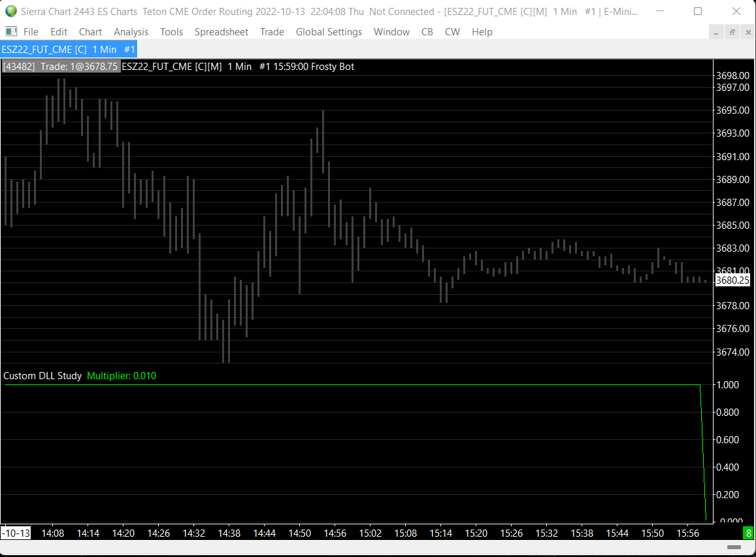Restore the inner chart window
The width and height of the screenshot is (756, 557).
point(732,32)
